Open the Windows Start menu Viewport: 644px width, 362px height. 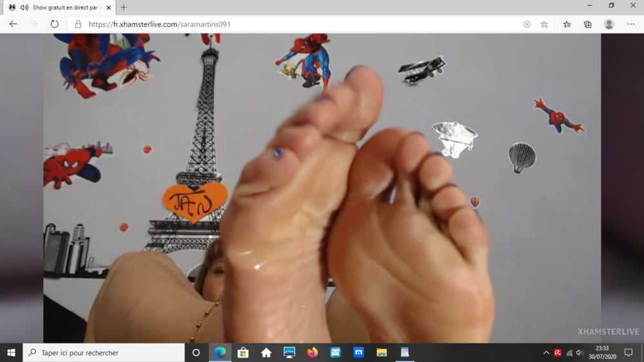tap(11, 352)
